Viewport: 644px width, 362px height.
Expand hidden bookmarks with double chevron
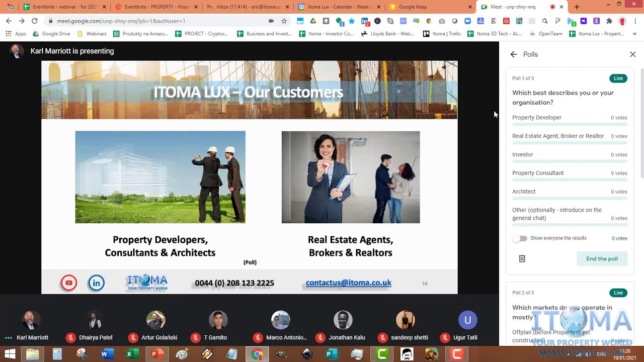point(634,34)
